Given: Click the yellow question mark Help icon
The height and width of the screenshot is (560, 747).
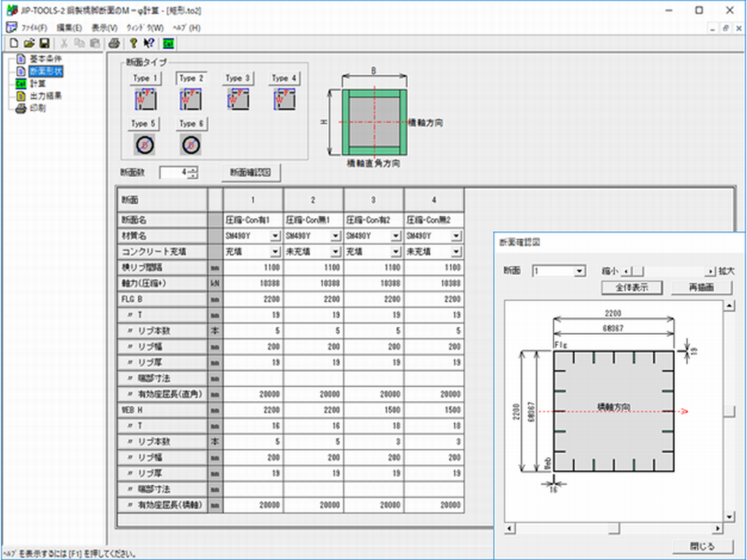Looking at the screenshot, I should coord(133,43).
